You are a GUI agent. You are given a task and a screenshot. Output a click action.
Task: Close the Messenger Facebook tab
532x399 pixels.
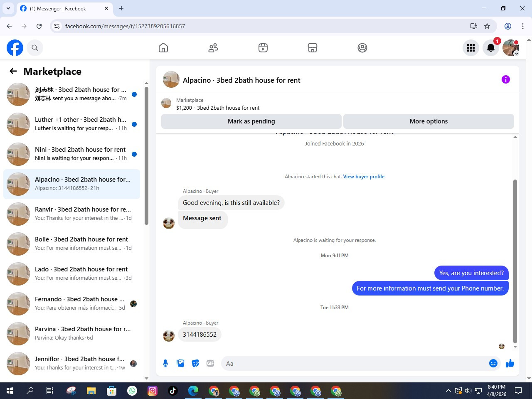(x=106, y=8)
